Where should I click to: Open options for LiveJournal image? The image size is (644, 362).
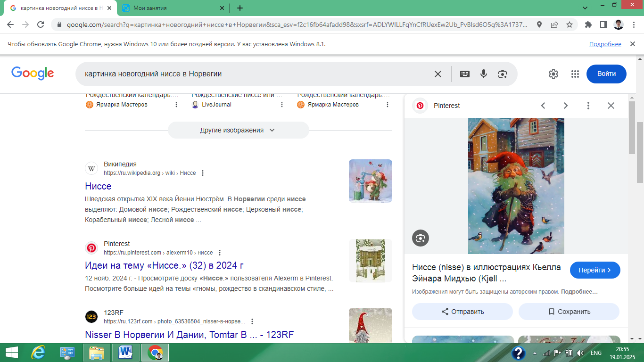(282, 105)
